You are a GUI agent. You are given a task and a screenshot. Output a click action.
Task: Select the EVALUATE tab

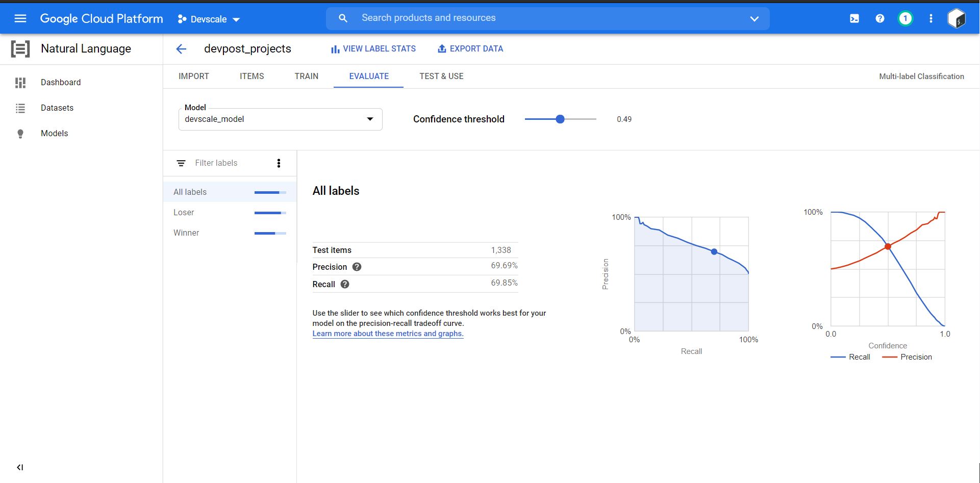click(369, 77)
